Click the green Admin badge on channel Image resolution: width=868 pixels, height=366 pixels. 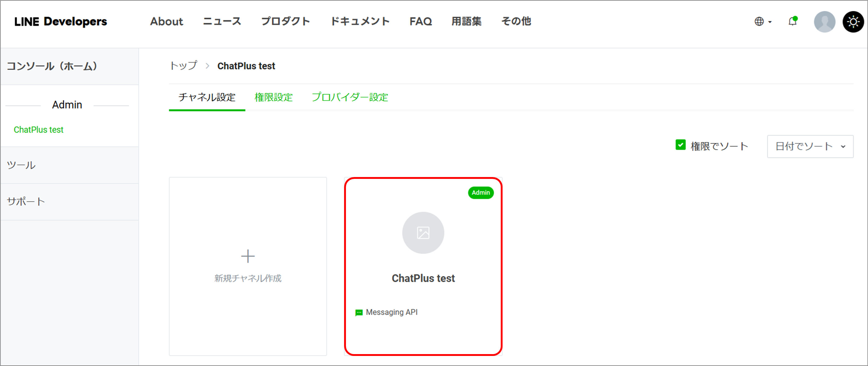pyautogui.click(x=481, y=192)
